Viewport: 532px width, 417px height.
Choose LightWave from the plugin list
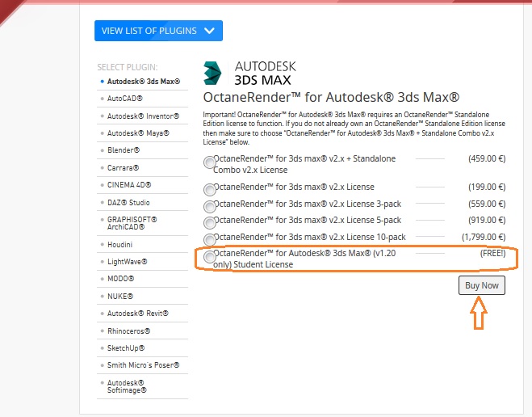click(x=128, y=262)
